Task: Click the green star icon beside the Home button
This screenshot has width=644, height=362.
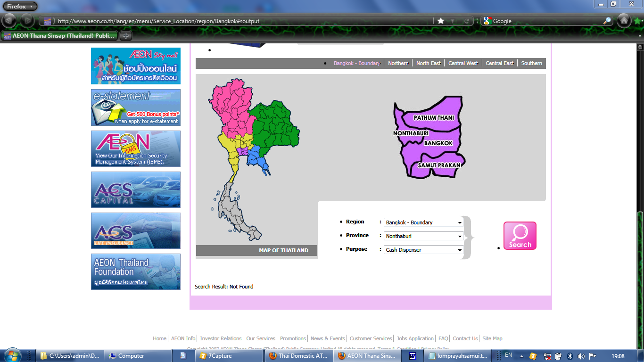Action: [x=638, y=21]
